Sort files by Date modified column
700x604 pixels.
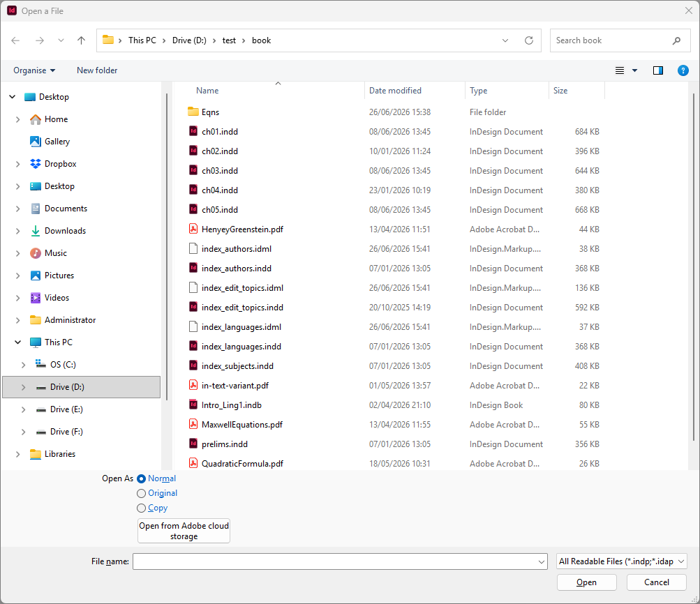tap(395, 91)
